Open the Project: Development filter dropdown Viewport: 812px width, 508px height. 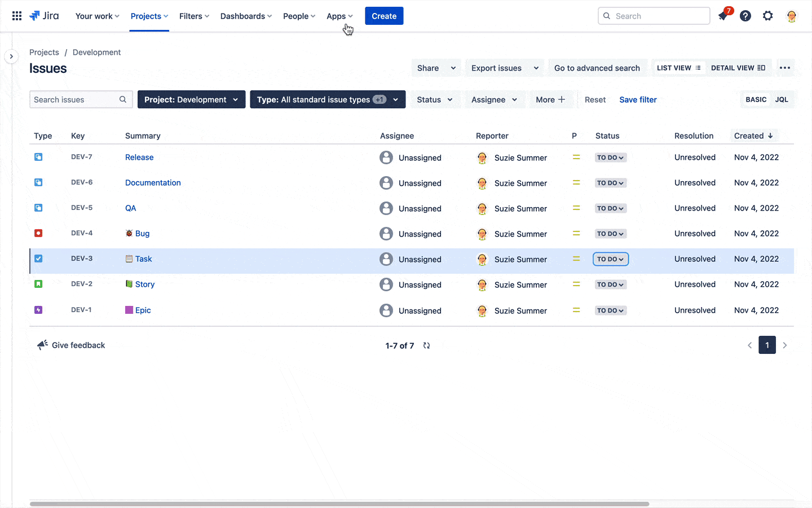click(x=191, y=99)
